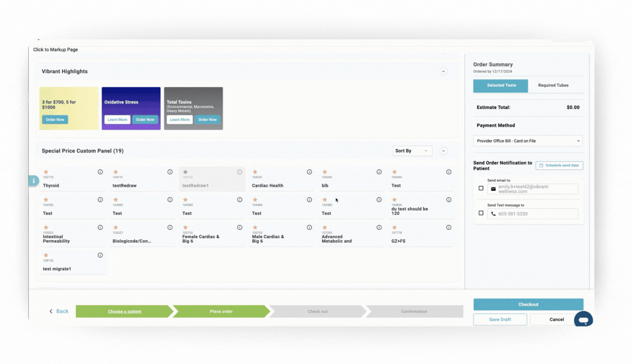The height and width of the screenshot is (364, 632).
Task: Collapse the Special Price Custom Panel section
Action: (x=443, y=151)
